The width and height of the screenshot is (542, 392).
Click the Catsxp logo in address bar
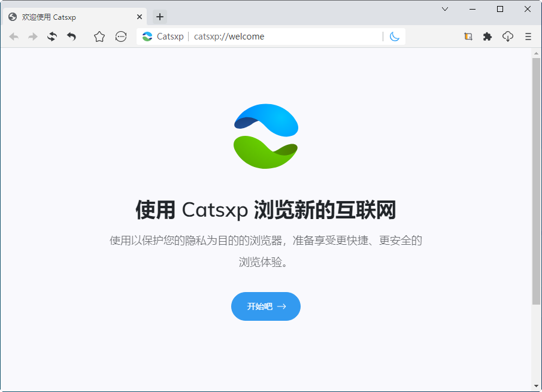(x=147, y=37)
